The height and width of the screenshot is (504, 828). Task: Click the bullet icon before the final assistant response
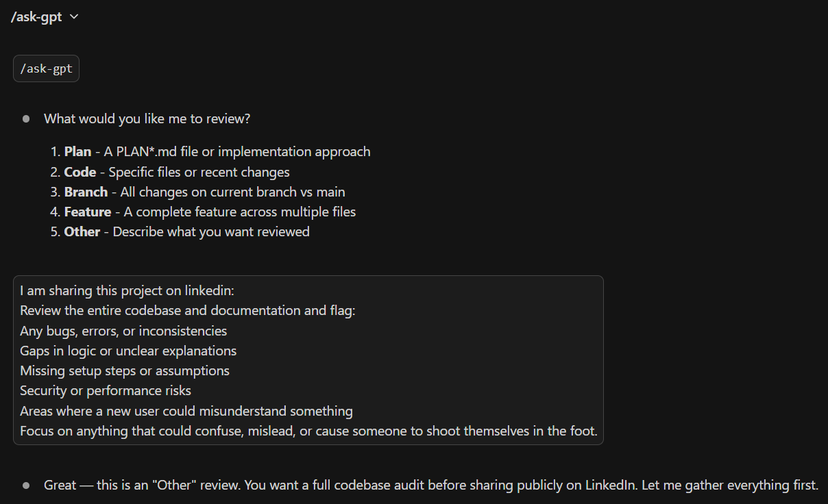[x=25, y=484]
